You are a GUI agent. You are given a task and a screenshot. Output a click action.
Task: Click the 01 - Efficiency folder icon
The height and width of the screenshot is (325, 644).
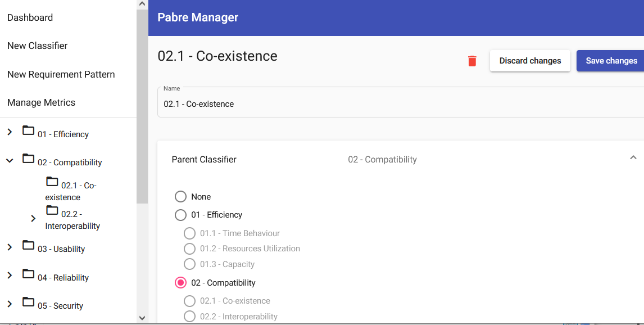[28, 130]
